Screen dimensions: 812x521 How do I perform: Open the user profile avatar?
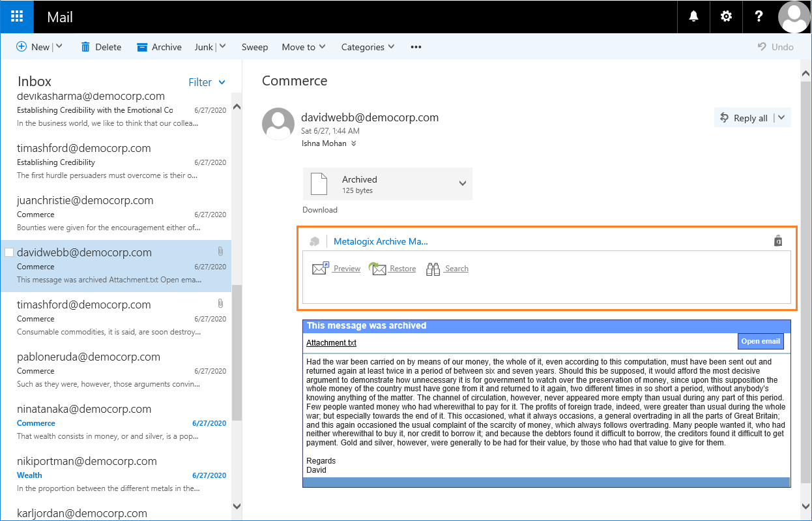click(794, 17)
